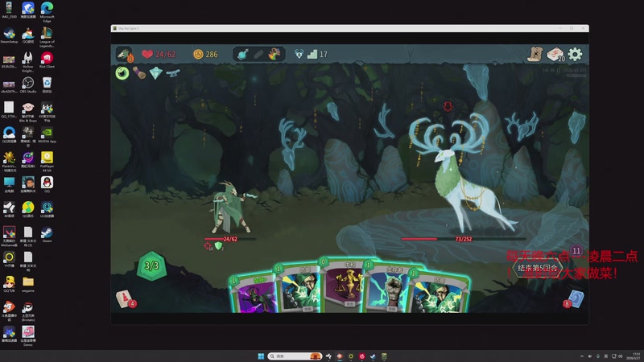Click the gold coin icon showing 286
Screen dimensions: 644x362
198,54
